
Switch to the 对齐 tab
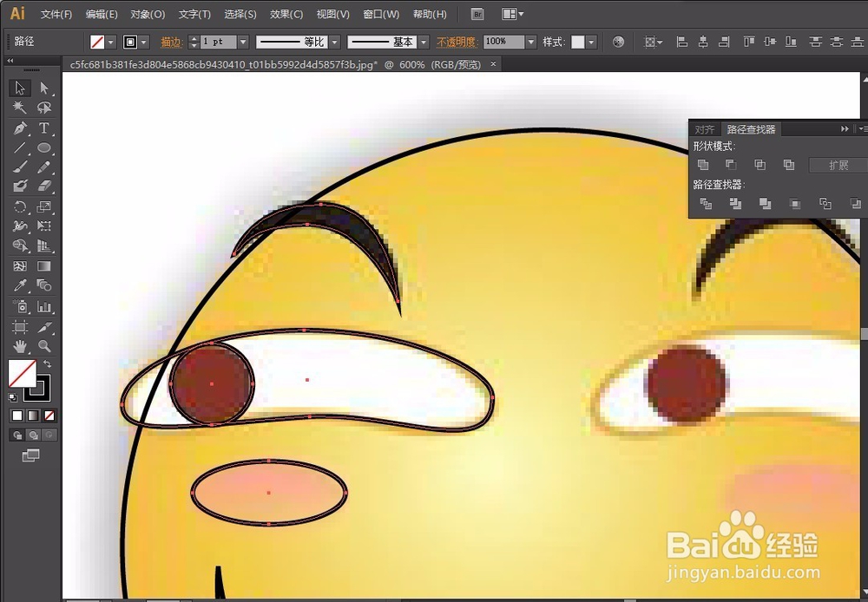point(705,129)
